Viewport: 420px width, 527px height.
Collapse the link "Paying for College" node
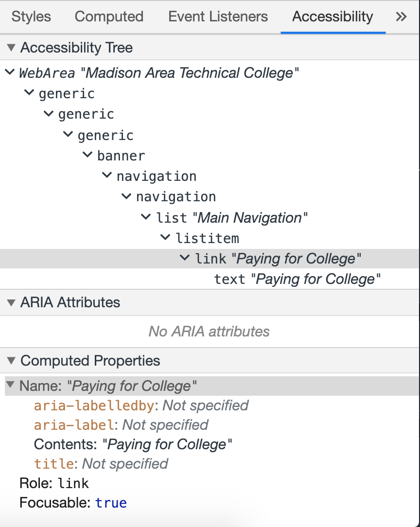click(x=184, y=258)
